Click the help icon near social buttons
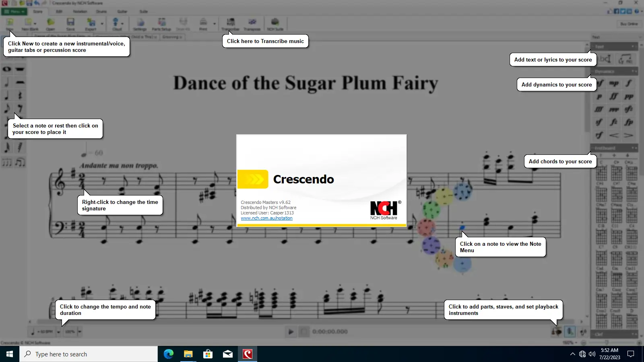The image size is (644, 362). (637, 11)
